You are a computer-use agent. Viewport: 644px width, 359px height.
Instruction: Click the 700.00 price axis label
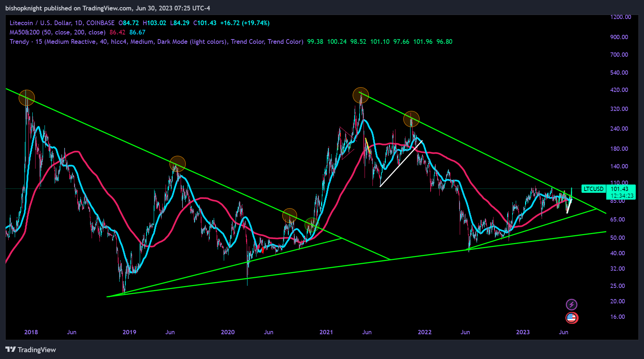pos(619,55)
